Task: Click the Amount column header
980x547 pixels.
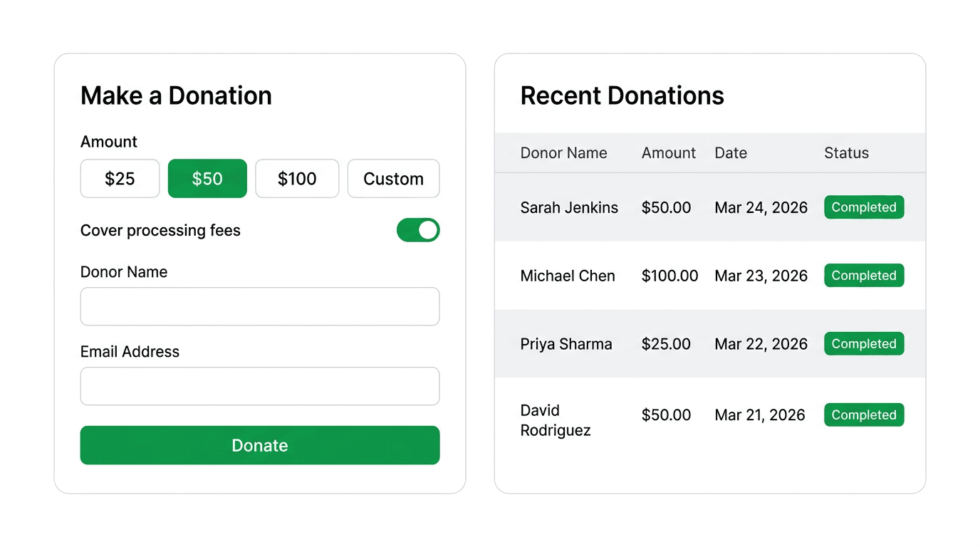Action: tap(668, 152)
